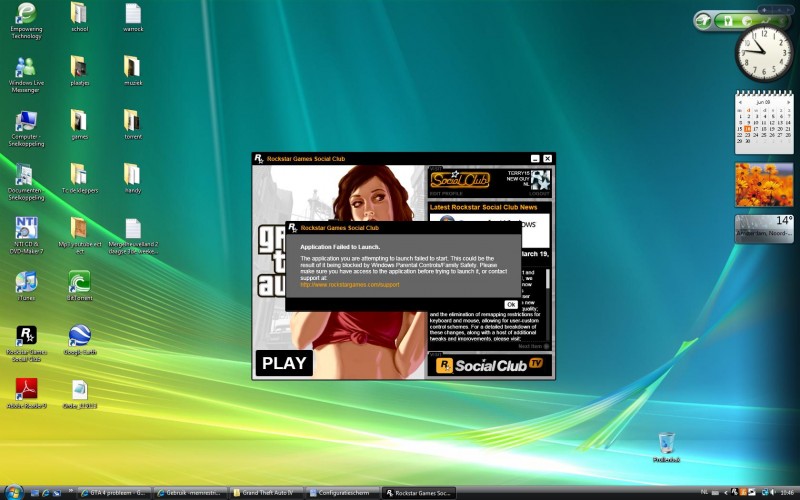Open the Social Club TV banner
The image size is (800, 500).
pos(490,365)
